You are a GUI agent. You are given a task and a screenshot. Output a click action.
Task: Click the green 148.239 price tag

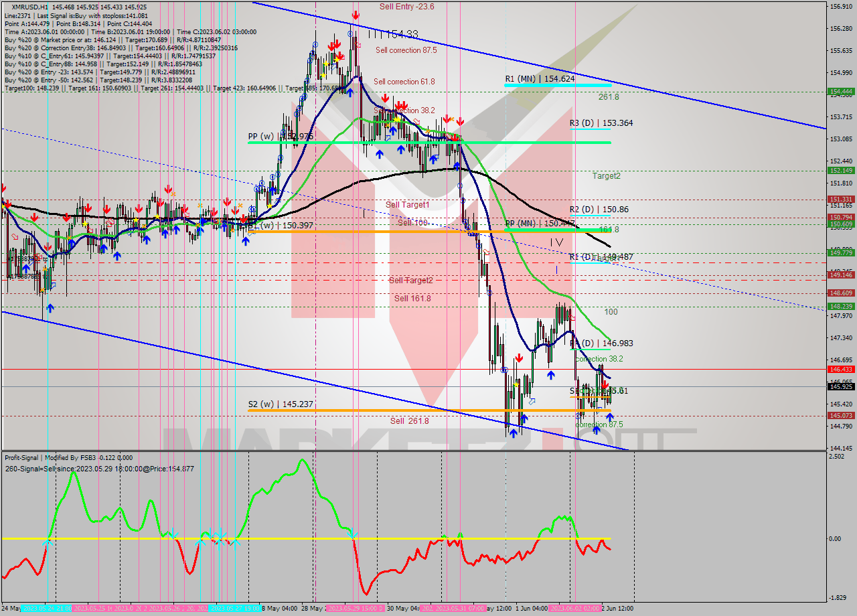point(840,306)
